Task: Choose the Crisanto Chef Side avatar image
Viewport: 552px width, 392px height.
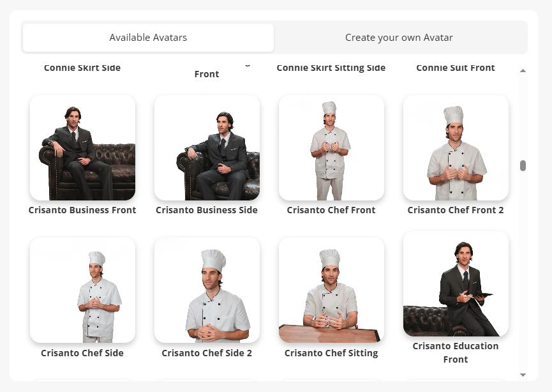Action: [83, 290]
